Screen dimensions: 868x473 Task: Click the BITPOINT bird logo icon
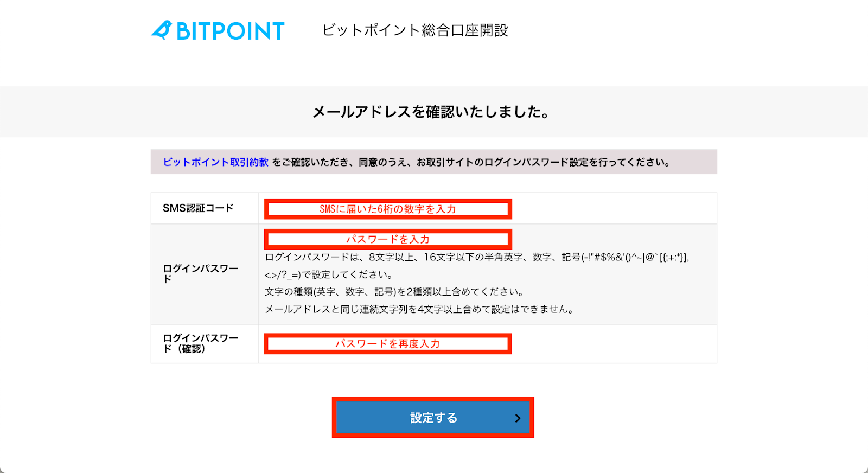pos(162,30)
